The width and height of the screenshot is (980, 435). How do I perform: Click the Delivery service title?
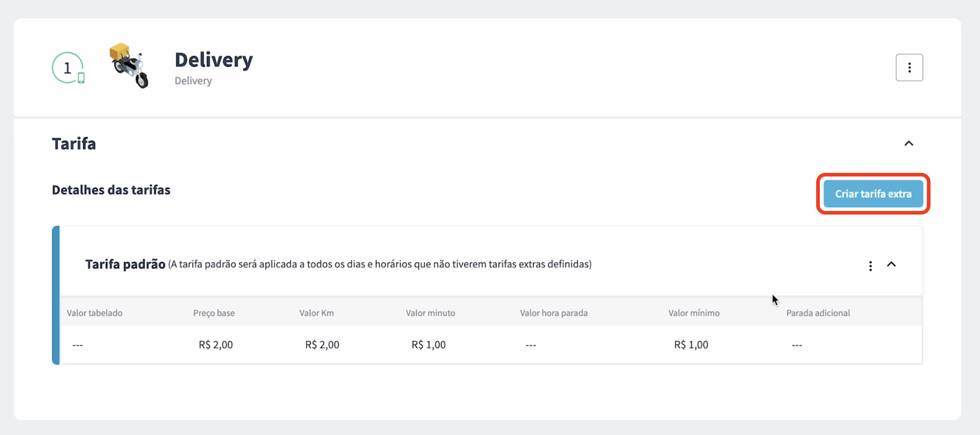pos(214,60)
